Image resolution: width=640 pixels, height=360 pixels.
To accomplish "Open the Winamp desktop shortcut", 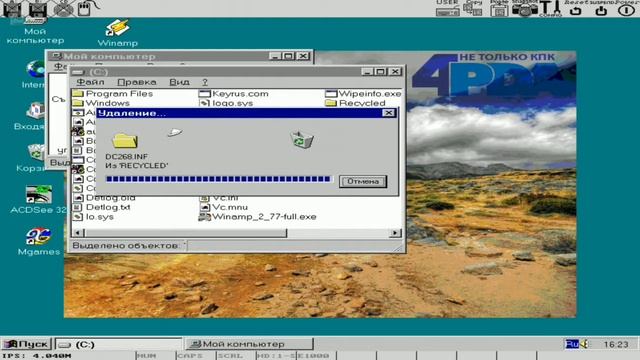I will pyautogui.click(x=118, y=33).
